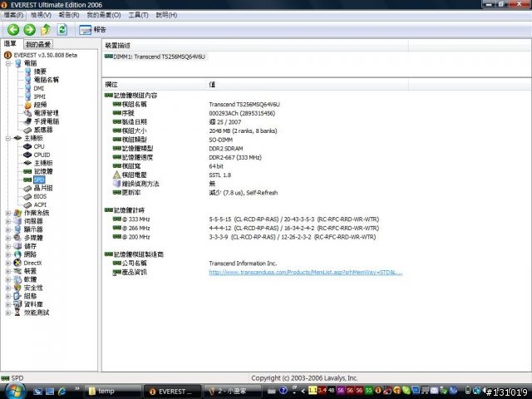The height and width of the screenshot is (399, 532).
Task: Expand the DirectX tree branch
Action: (8, 263)
